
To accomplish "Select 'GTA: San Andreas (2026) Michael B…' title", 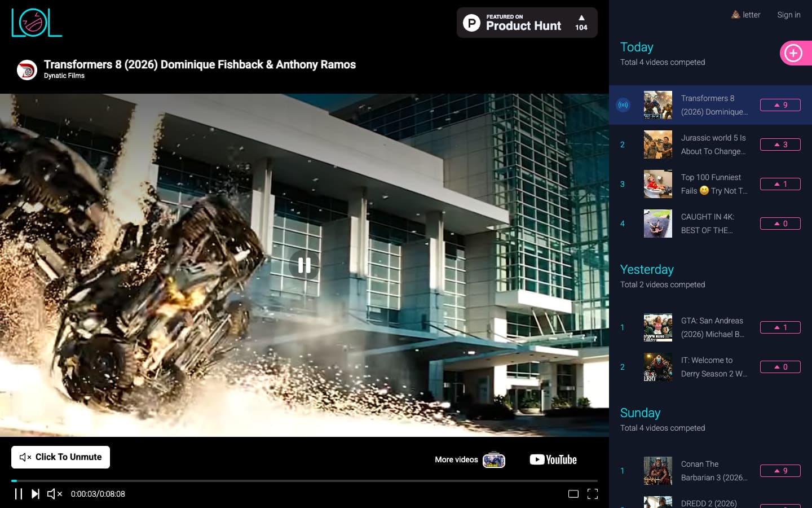I will pyautogui.click(x=713, y=327).
